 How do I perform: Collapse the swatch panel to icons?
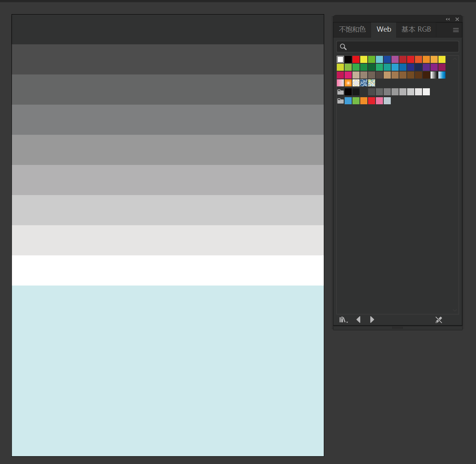(x=448, y=19)
